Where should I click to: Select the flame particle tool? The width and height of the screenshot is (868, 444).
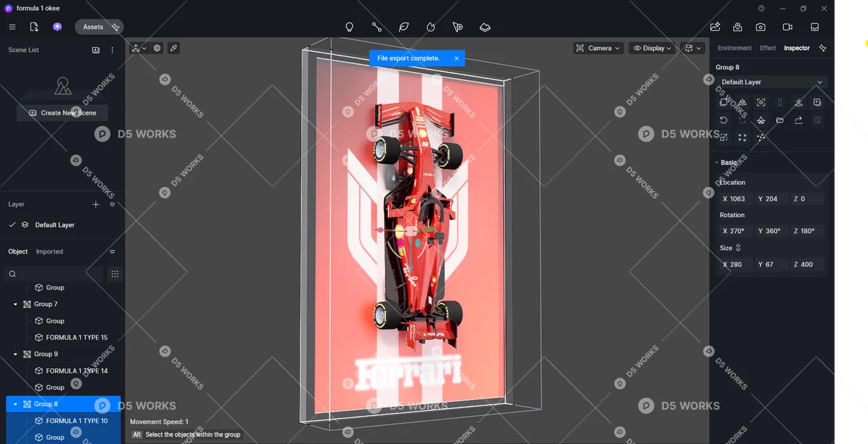[x=431, y=27]
